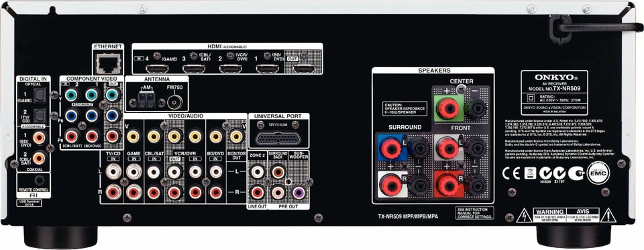Click component video OUT green Y jack

coord(112,95)
